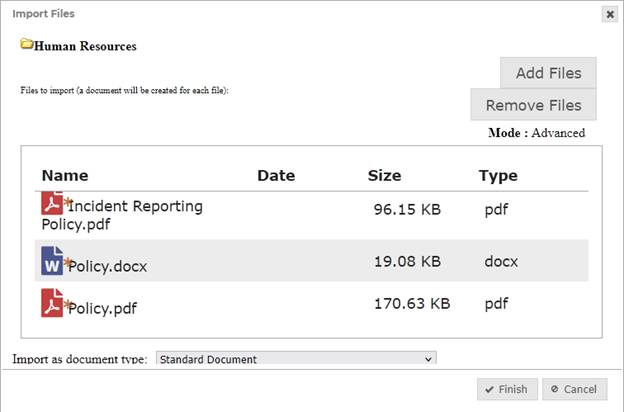This screenshot has height=412, width=624.
Task: Click the Date column header
Action: click(x=276, y=176)
